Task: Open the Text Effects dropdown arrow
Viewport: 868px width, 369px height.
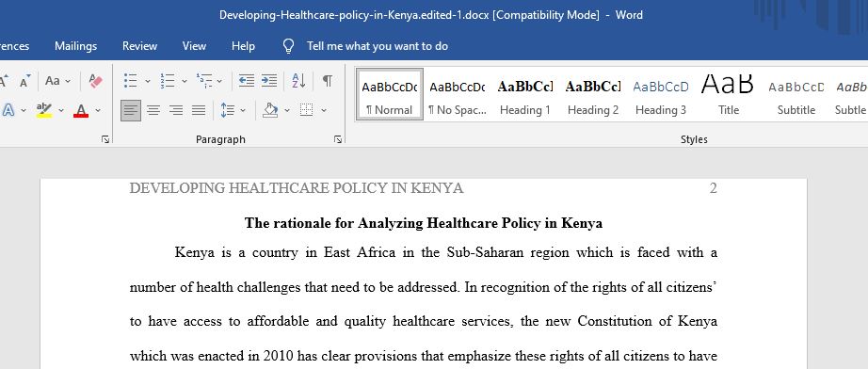Action: (x=24, y=111)
